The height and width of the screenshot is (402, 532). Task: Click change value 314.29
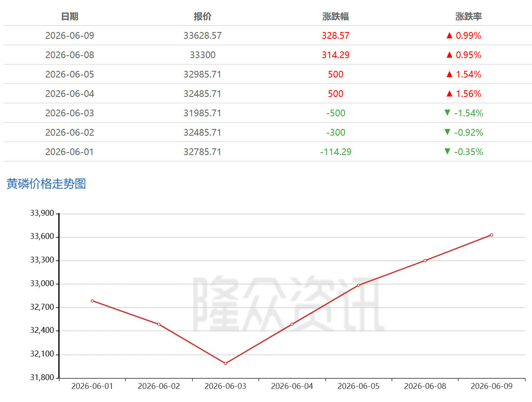[x=335, y=55]
